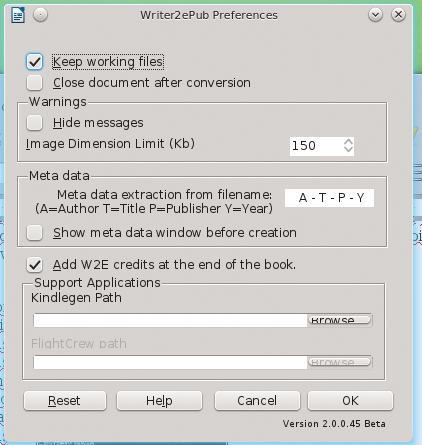Screen dimensions: 422x445
Task: Focus the Image Dimension Limit value field
Action: point(316,146)
